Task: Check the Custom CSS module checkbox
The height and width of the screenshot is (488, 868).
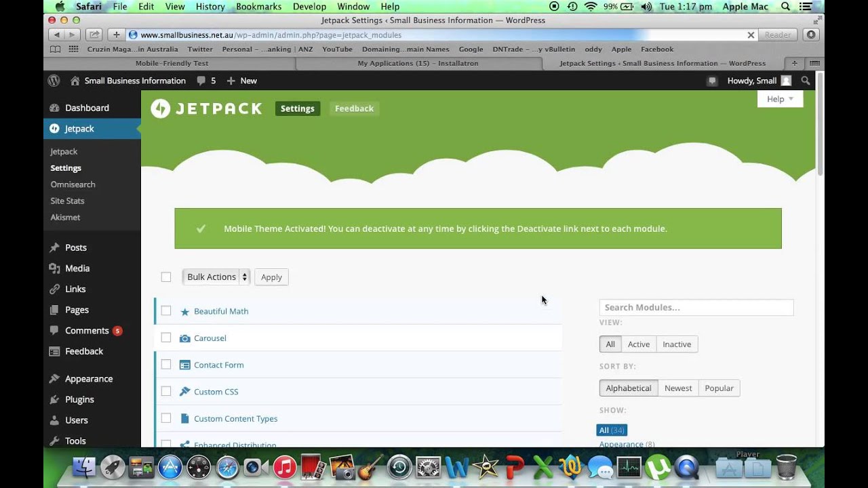Action: click(x=166, y=391)
